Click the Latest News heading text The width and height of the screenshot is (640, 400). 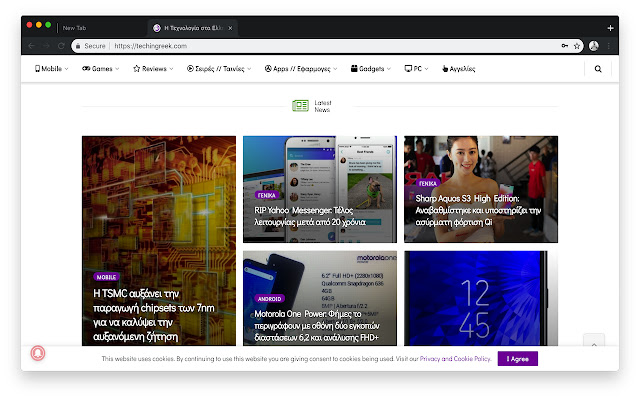coord(322,106)
